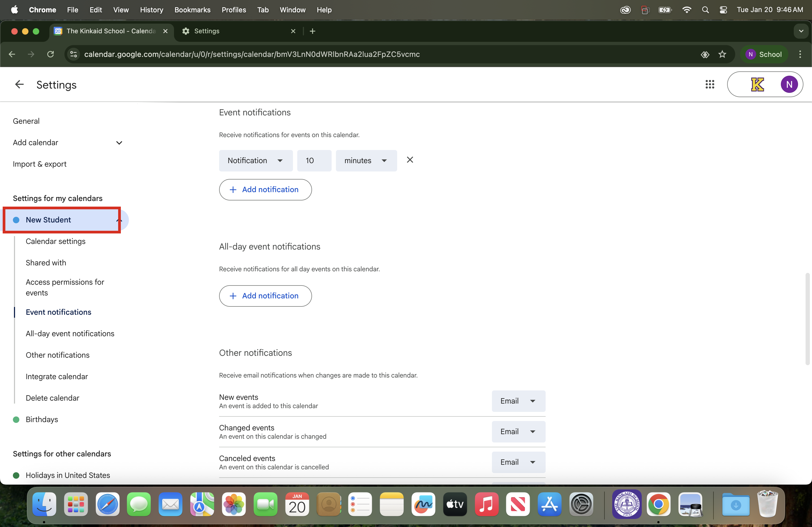Screen dimensions: 812x527
Task: Remove the 10 minutes notification with X
Action: point(410,160)
